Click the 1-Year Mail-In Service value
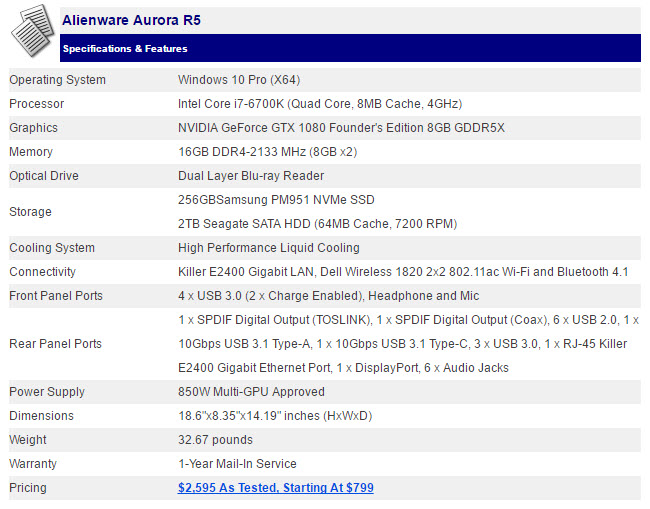 tap(237, 464)
